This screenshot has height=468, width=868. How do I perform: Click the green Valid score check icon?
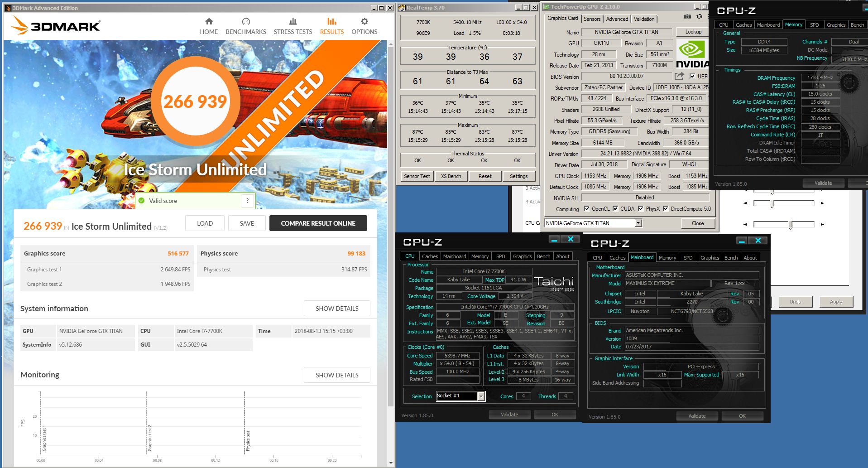141,201
